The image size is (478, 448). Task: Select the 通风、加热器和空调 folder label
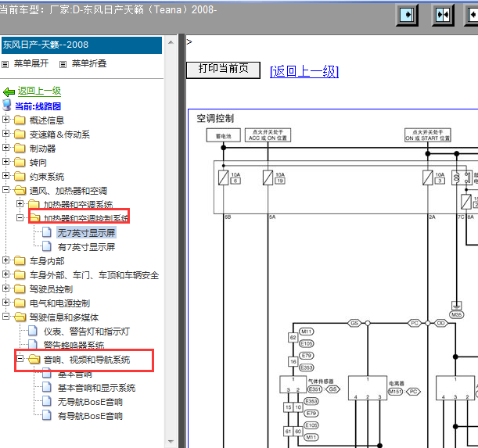pos(68,191)
